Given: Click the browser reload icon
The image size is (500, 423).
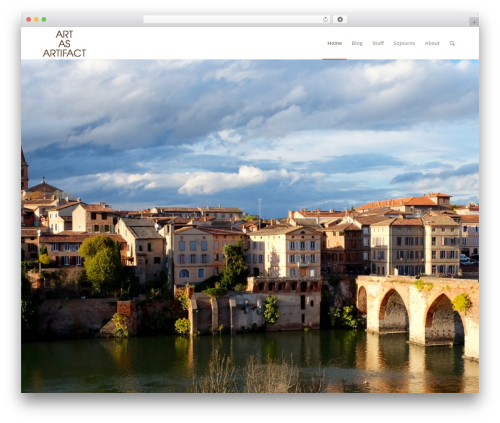Looking at the screenshot, I should click(x=325, y=20).
